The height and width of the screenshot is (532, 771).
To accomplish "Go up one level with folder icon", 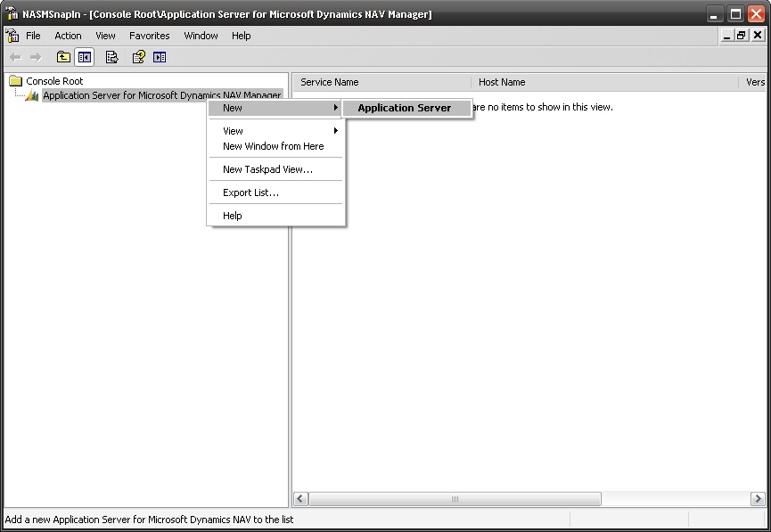I will click(63, 57).
